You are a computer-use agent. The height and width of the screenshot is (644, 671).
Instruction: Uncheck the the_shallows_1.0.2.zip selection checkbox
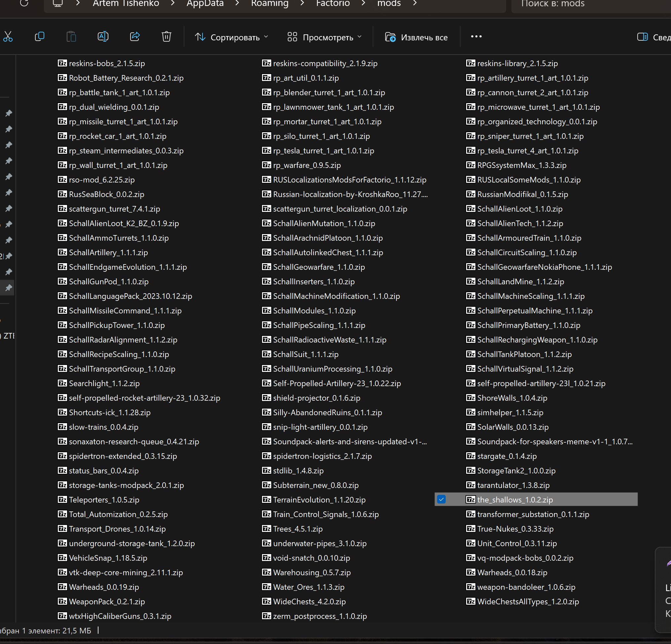442,500
